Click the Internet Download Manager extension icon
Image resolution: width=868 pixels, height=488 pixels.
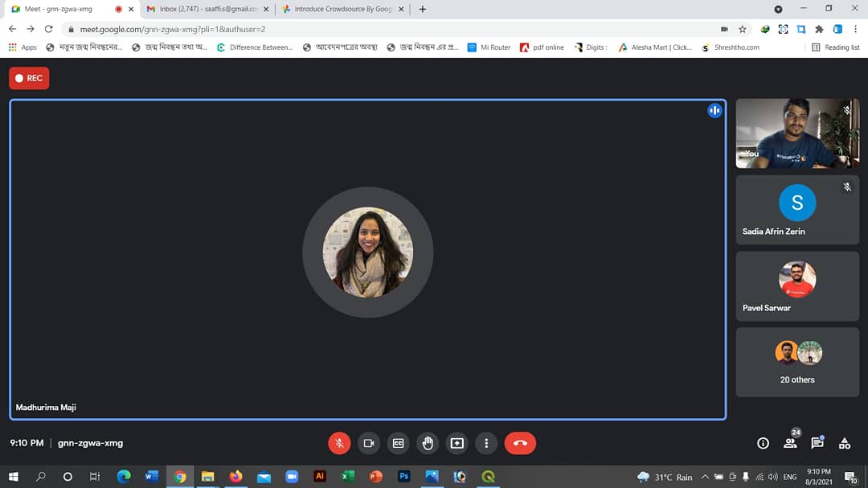point(765,29)
